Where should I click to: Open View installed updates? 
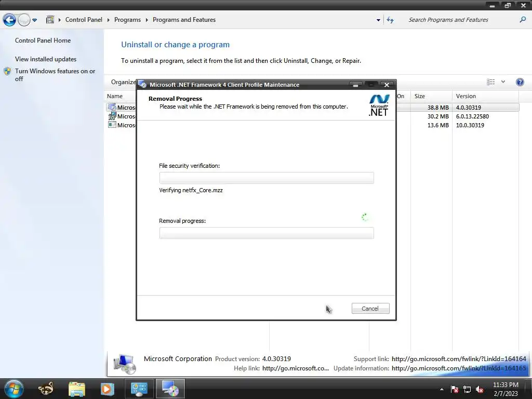pyautogui.click(x=46, y=59)
